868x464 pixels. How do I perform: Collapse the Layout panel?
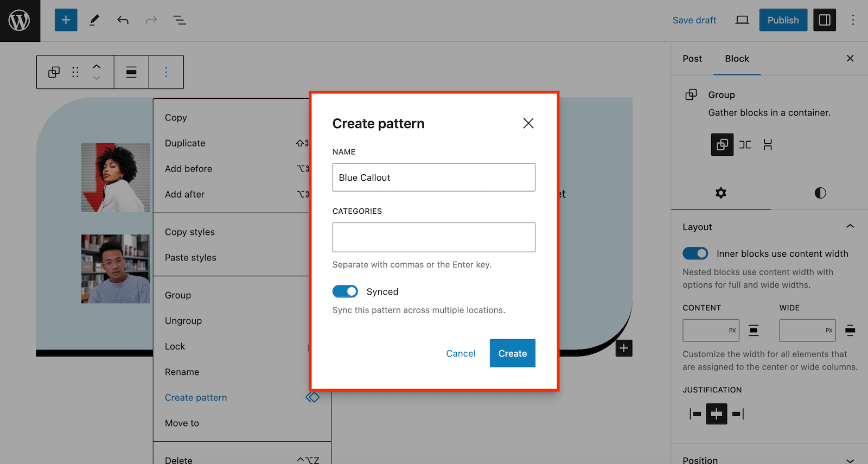(x=850, y=227)
